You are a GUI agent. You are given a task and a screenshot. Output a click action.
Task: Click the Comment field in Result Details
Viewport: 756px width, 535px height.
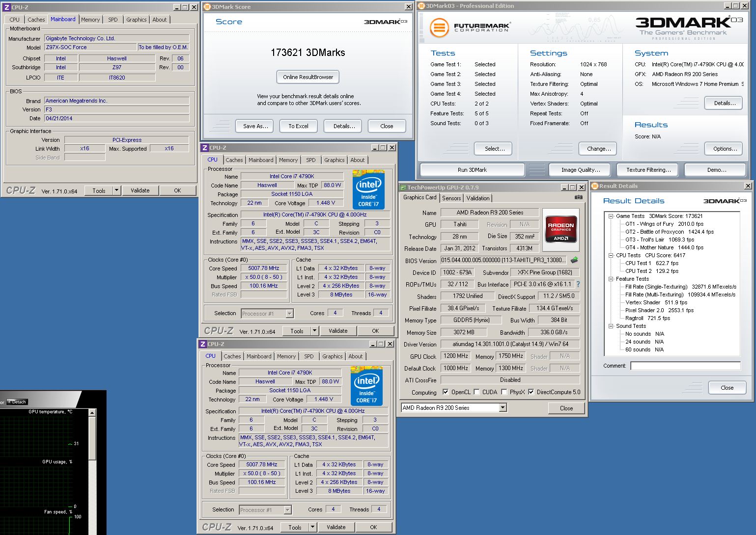coord(685,366)
